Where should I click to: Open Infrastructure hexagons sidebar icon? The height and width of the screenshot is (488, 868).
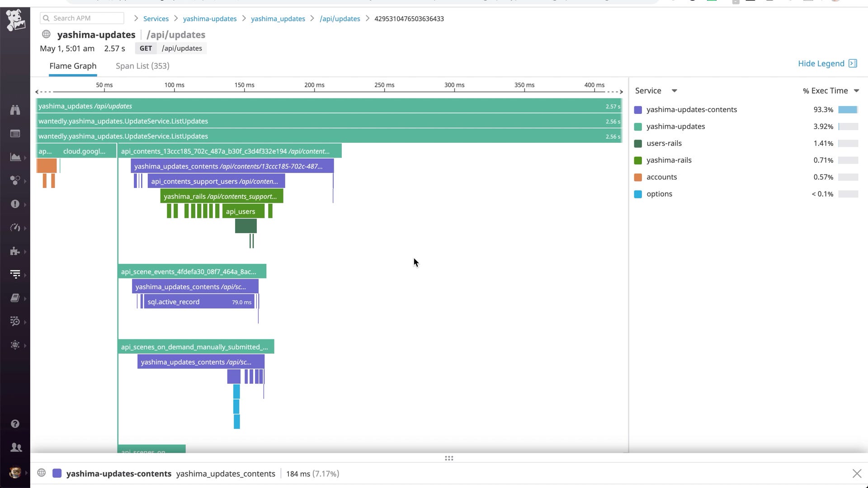[15, 181]
